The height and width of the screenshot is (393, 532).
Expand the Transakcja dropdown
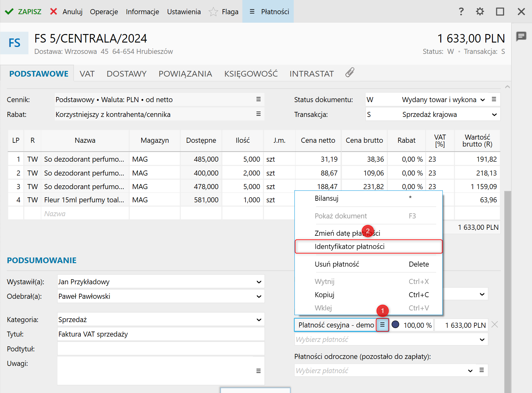coord(494,114)
